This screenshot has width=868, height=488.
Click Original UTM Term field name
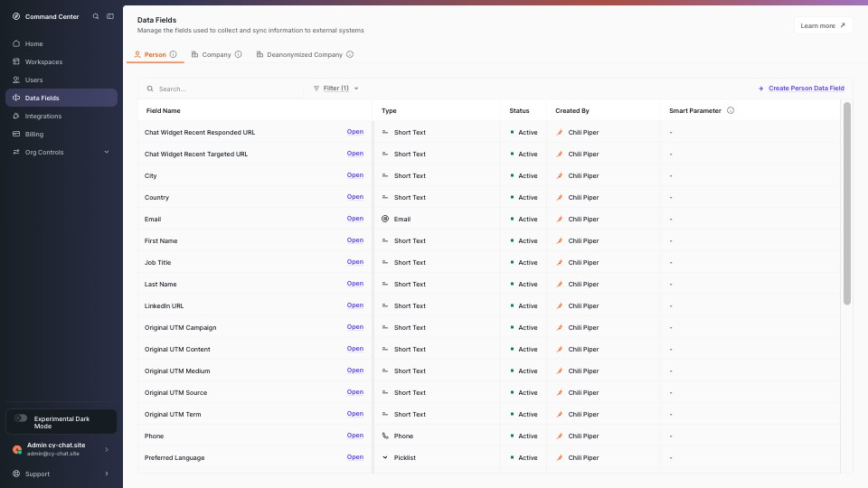point(173,415)
